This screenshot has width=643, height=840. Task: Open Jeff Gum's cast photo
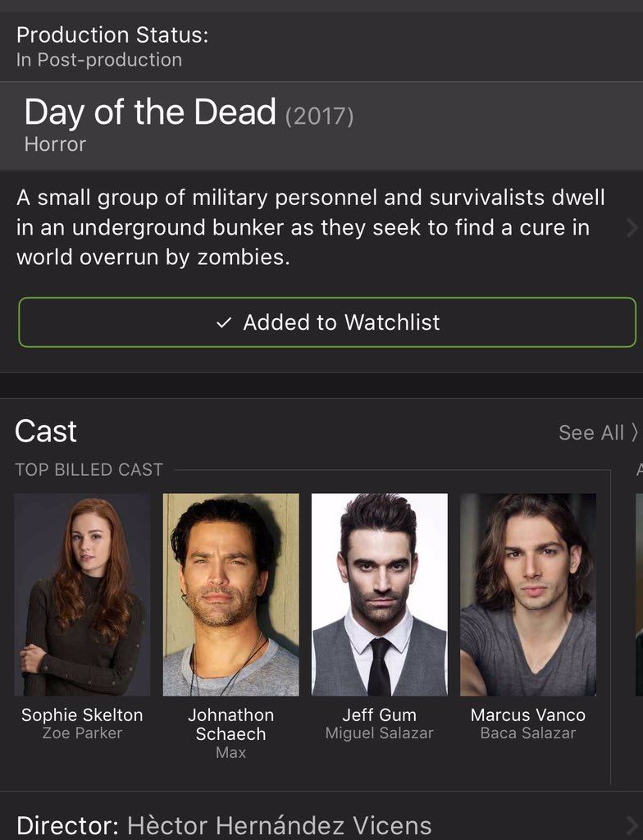coord(380,595)
